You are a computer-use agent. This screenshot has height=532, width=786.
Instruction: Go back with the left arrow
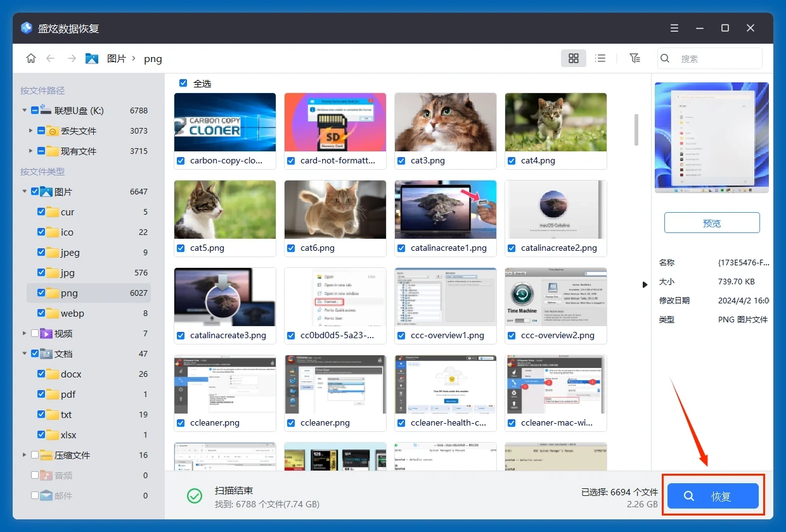51,58
